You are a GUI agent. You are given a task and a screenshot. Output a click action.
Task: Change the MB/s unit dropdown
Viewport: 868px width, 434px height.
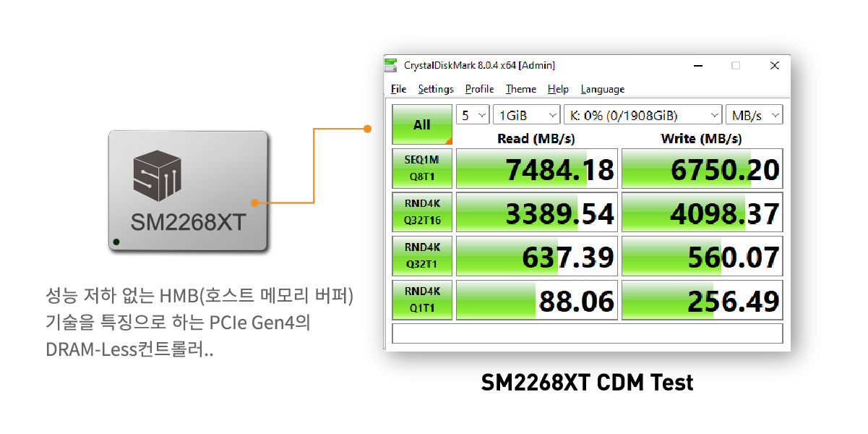[754, 115]
